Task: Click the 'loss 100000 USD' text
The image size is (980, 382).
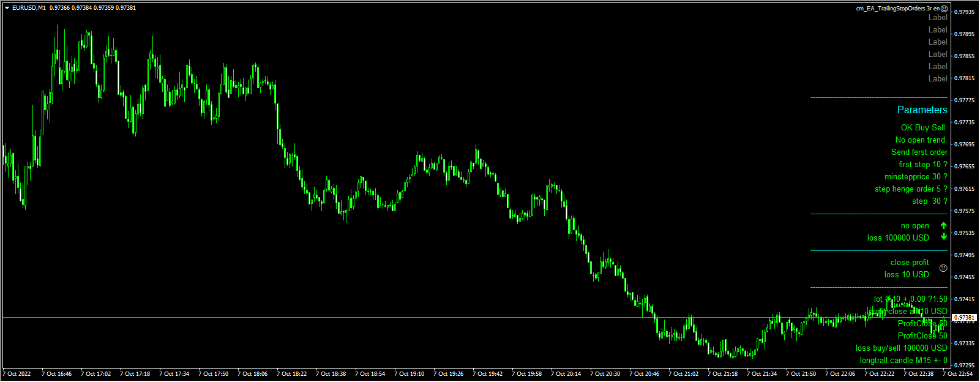Action: (x=898, y=238)
